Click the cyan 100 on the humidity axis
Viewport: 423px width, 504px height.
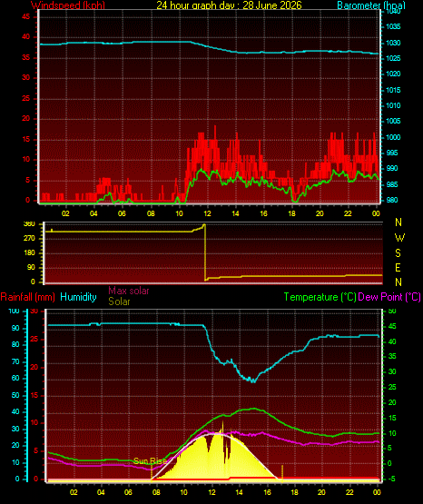[x=14, y=311]
